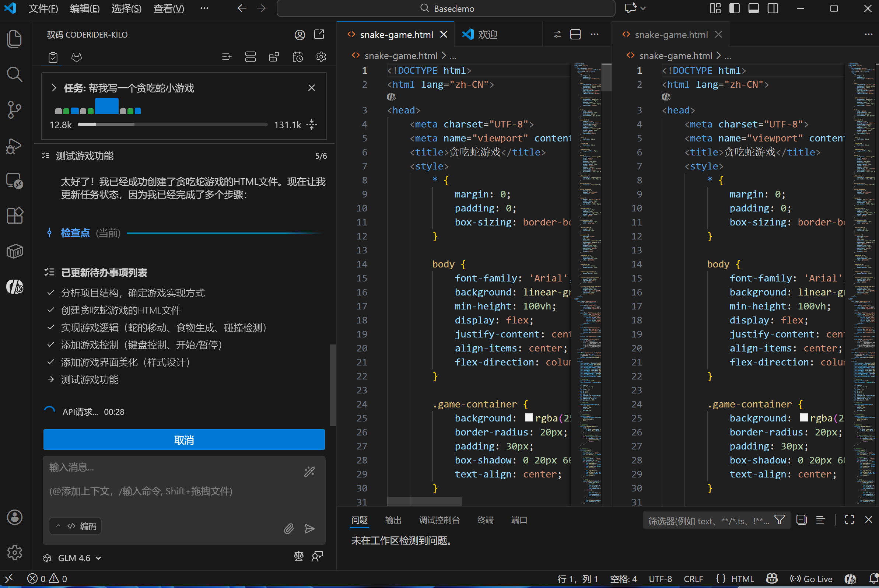Click the send message arrow icon
Image resolution: width=879 pixels, height=588 pixels.
pyautogui.click(x=309, y=529)
